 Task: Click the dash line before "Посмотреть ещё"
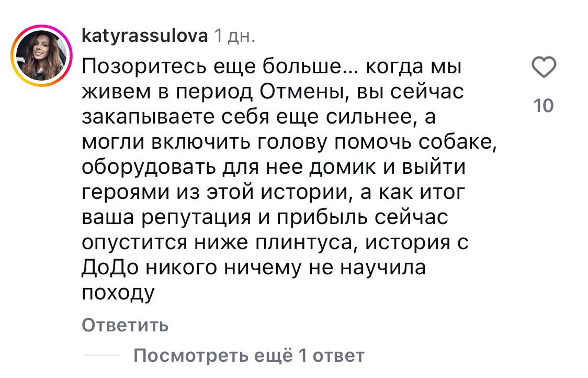tap(101, 355)
